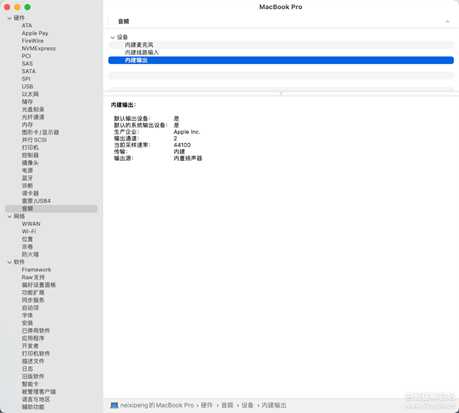Select 内建麦克风 device row
Viewport: 459px width, 413px height.
click(281, 45)
